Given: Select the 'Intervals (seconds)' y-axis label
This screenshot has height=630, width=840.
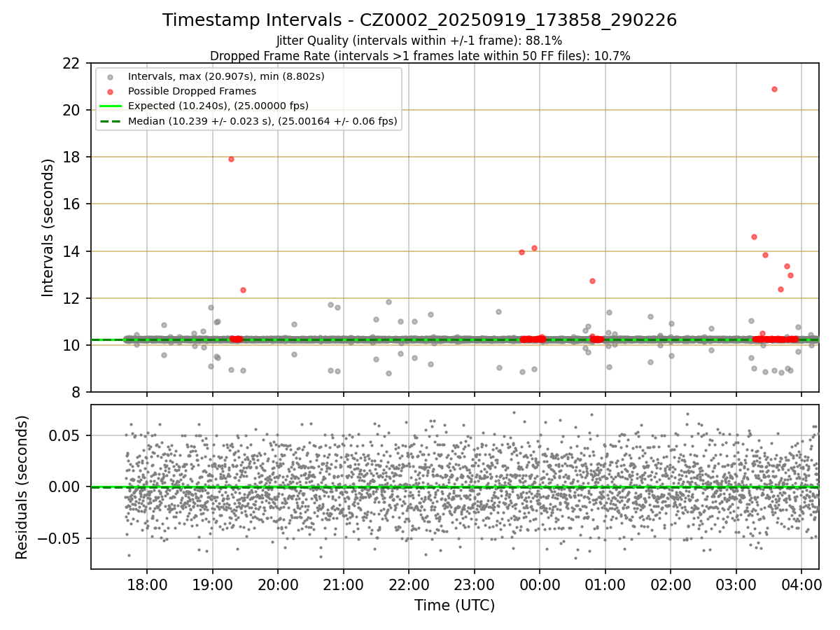Looking at the screenshot, I should click(x=48, y=227).
